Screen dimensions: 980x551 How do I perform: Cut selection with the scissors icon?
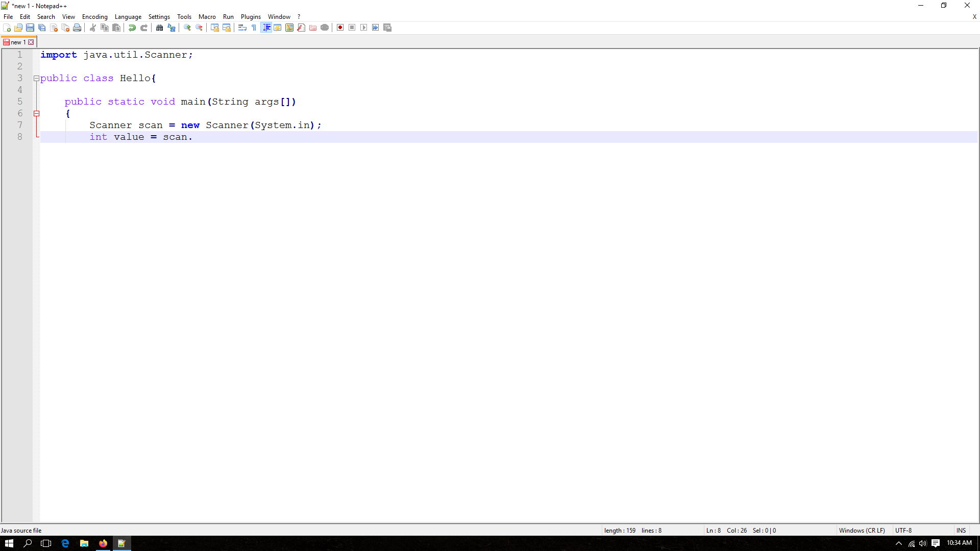[x=93, y=28]
